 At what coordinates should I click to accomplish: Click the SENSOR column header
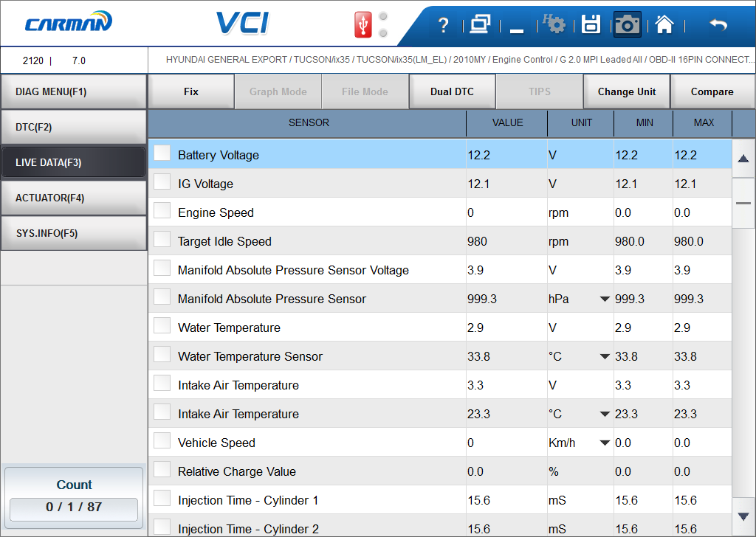pyautogui.click(x=309, y=122)
